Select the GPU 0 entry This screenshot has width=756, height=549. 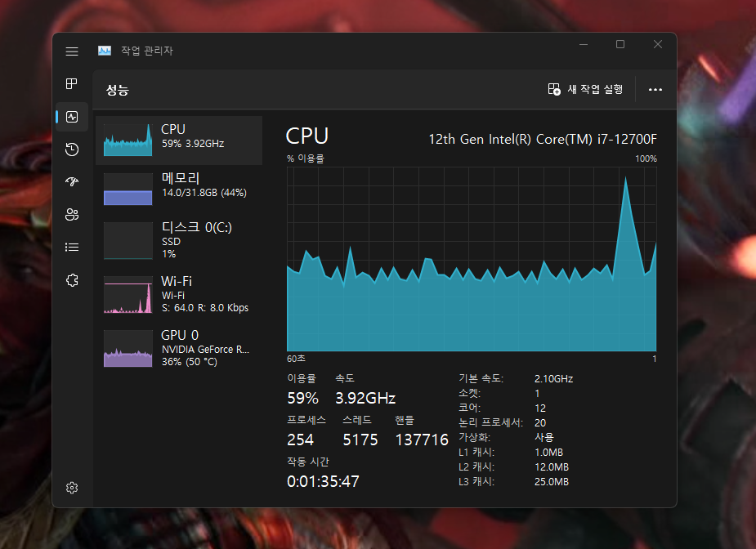pyautogui.click(x=179, y=349)
